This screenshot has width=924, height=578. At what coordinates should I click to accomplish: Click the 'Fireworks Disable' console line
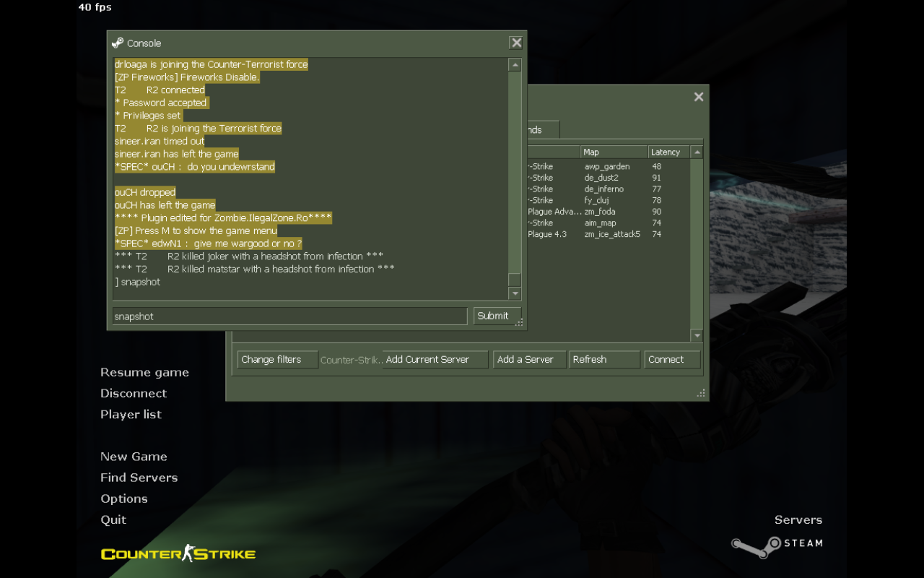click(187, 77)
